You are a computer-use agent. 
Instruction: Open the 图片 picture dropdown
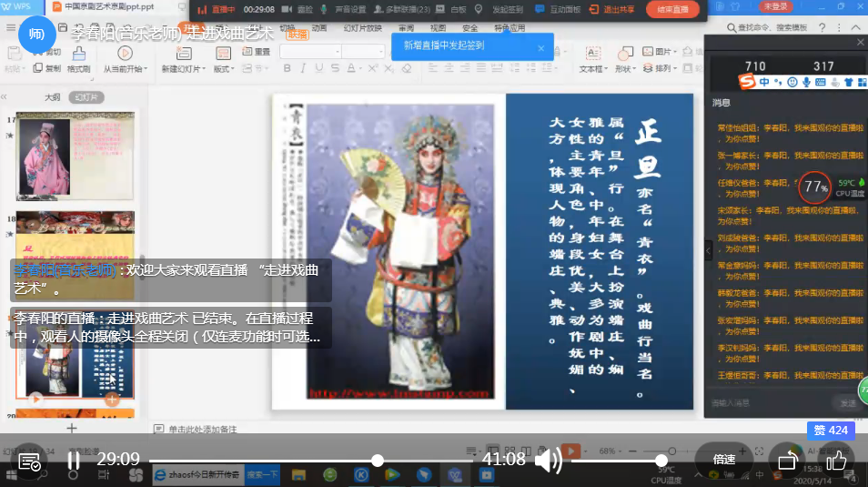click(660, 52)
